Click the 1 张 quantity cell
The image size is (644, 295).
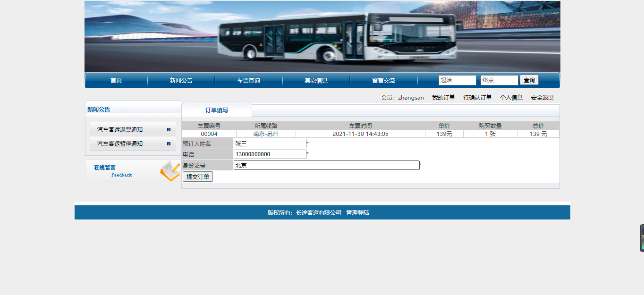click(x=490, y=134)
